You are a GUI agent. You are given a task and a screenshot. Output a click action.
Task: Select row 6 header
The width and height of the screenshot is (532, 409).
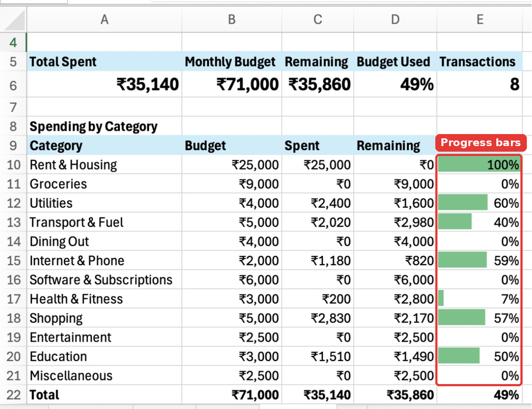13,85
